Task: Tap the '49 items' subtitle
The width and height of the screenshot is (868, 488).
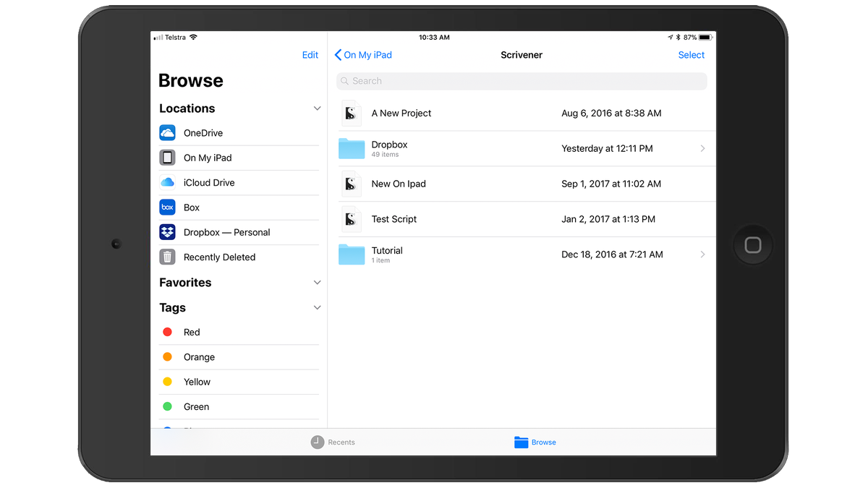Action: (x=385, y=155)
